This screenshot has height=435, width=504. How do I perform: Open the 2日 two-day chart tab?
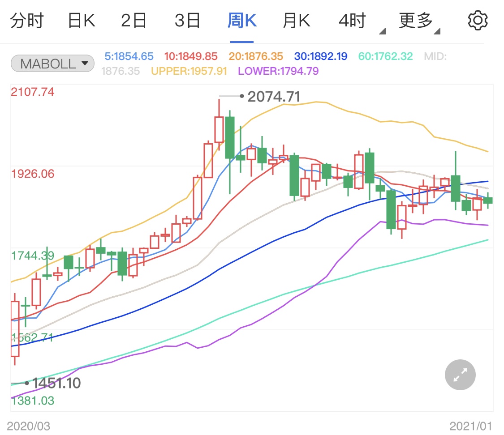pyautogui.click(x=133, y=20)
